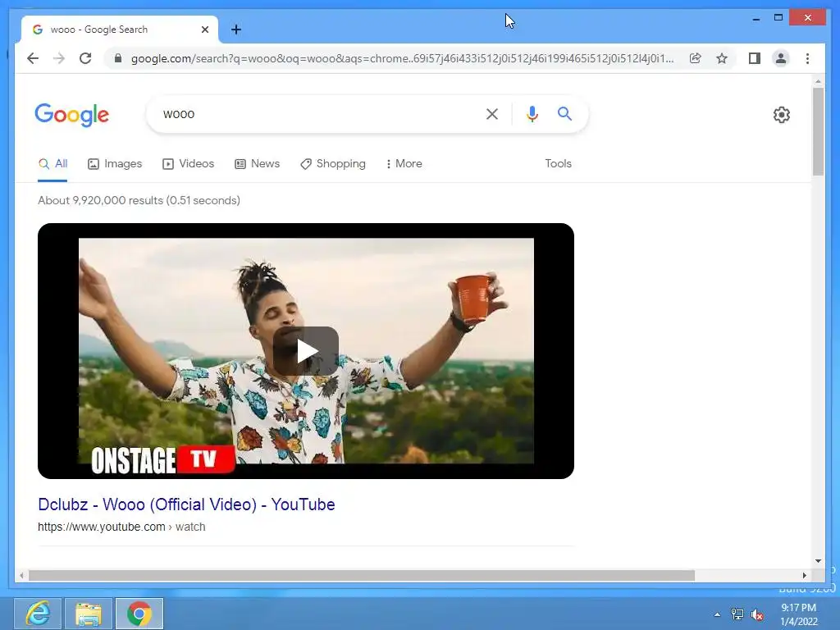This screenshot has width=840, height=630.
Task: Share this page using the share icon
Action: coord(696,58)
